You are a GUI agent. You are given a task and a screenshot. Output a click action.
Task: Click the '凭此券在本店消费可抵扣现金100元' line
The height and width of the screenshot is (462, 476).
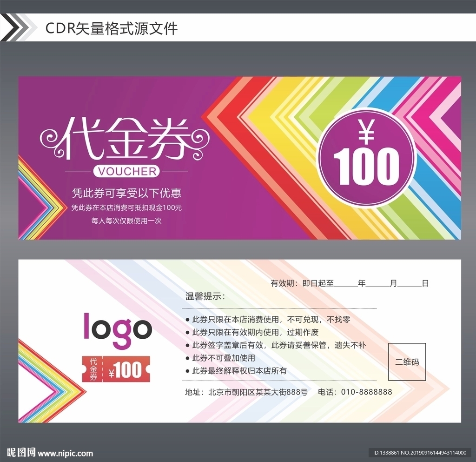(126, 208)
